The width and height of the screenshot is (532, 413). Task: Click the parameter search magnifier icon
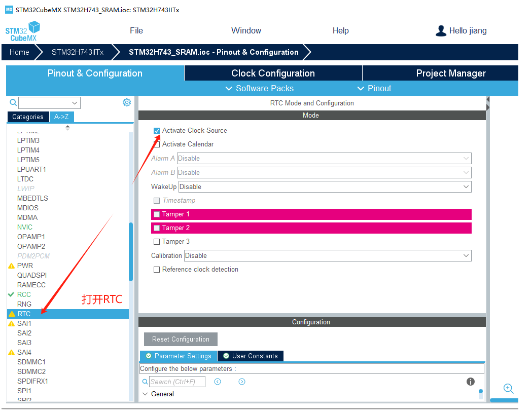(x=145, y=382)
